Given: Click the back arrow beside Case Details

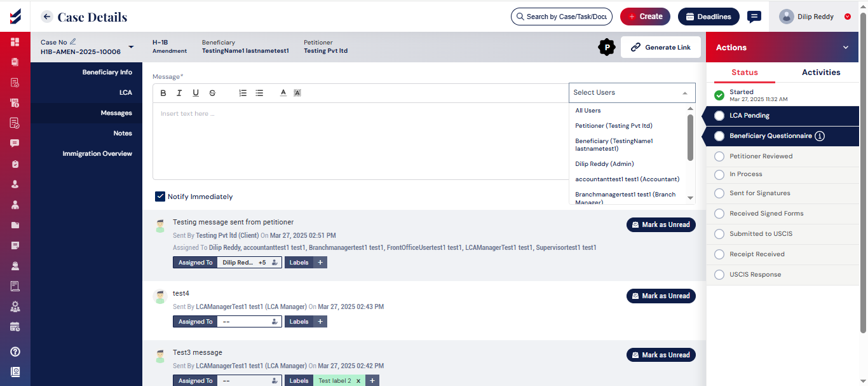Looking at the screenshot, I should pyautogui.click(x=46, y=17).
